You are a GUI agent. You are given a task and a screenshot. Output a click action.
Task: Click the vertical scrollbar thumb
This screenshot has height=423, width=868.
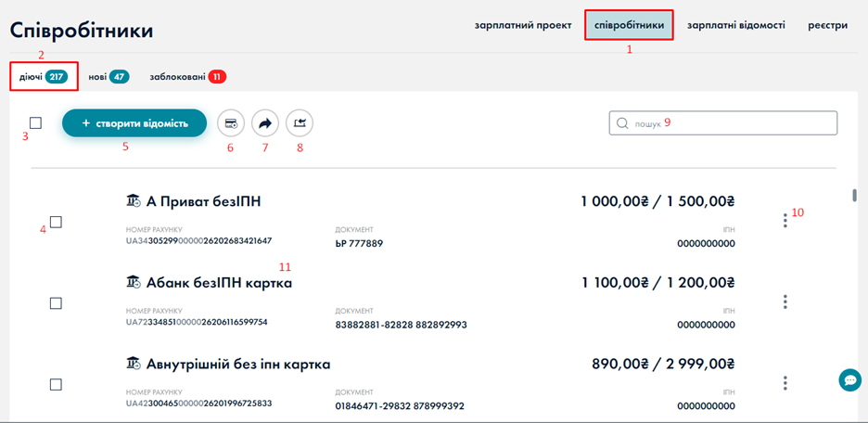pos(854,195)
